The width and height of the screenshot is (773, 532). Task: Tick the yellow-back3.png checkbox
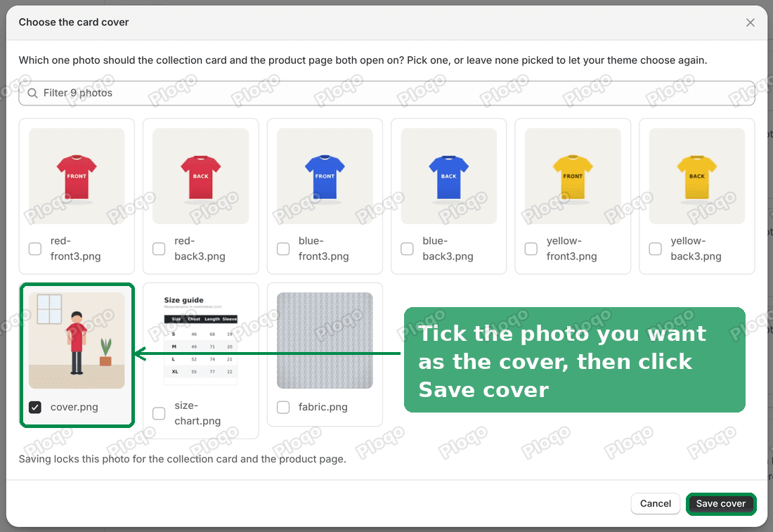pos(655,249)
